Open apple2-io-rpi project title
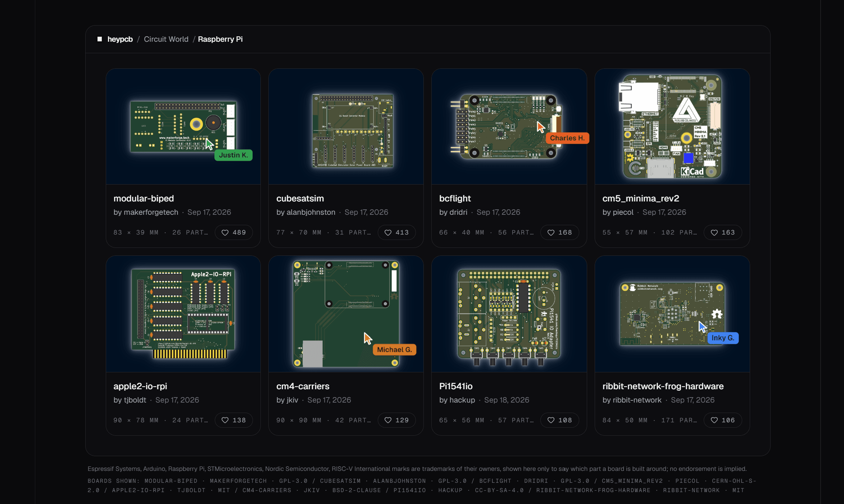This screenshot has height=504, width=844. 140,386
